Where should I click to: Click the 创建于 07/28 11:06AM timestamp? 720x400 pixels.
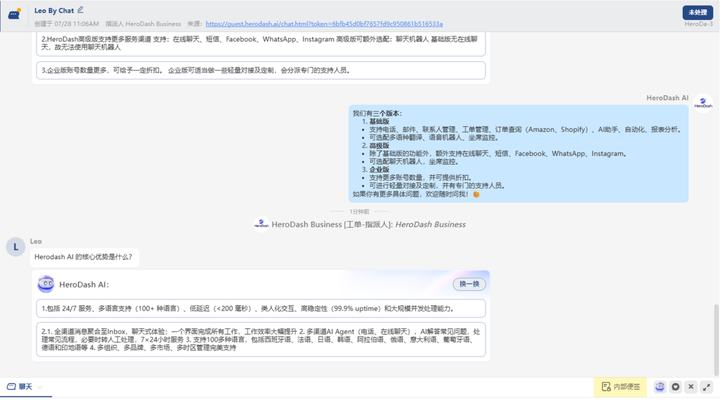(67, 24)
